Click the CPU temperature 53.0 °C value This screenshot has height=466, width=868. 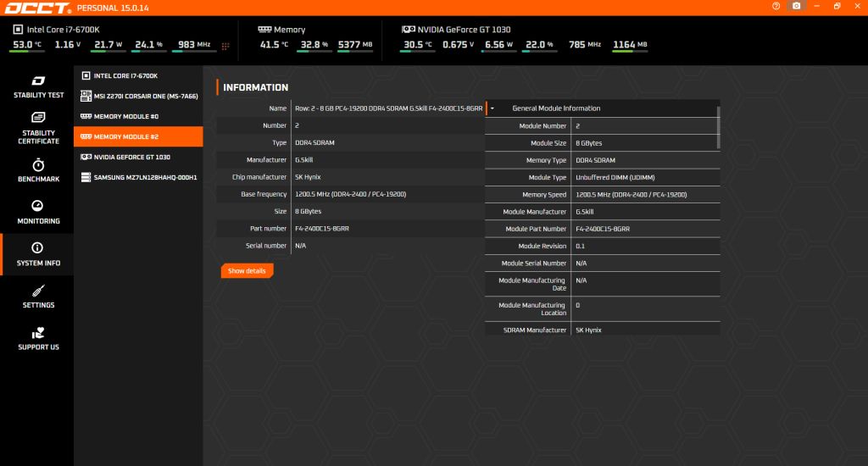click(x=26, y=45)
